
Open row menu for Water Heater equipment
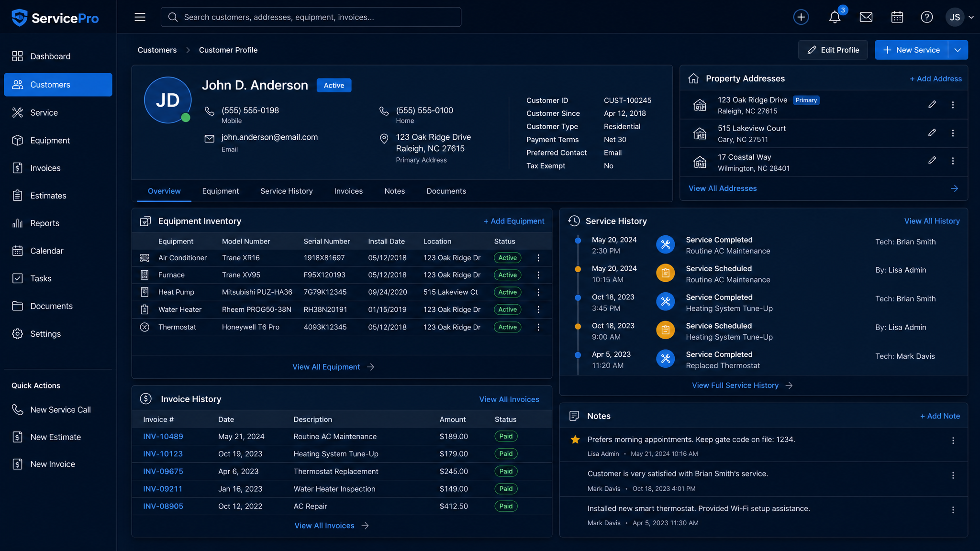pyautogui.click(x=538, y=309)
